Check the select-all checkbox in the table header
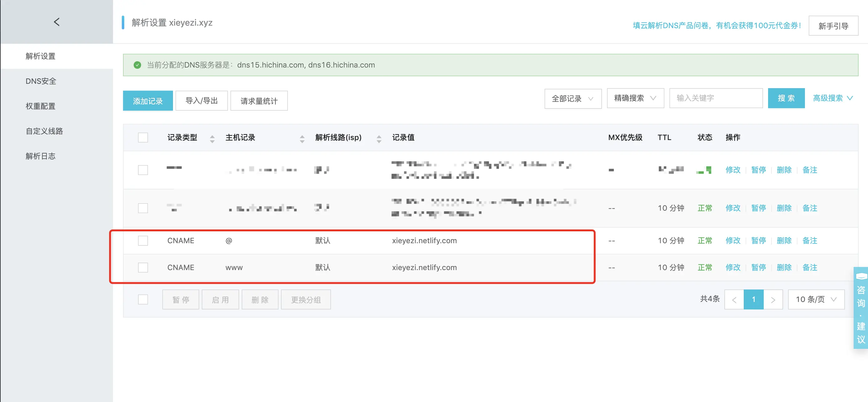 point(143,138)
